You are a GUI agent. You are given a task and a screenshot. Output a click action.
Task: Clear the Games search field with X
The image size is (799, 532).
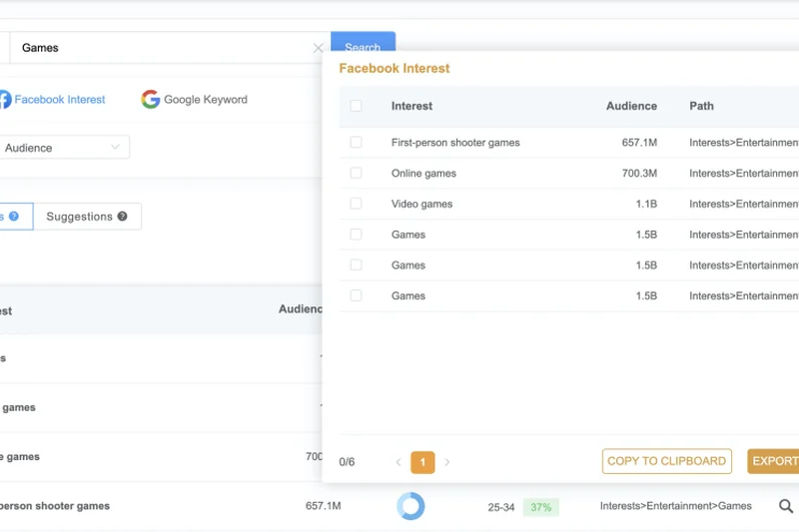(318, 48)
